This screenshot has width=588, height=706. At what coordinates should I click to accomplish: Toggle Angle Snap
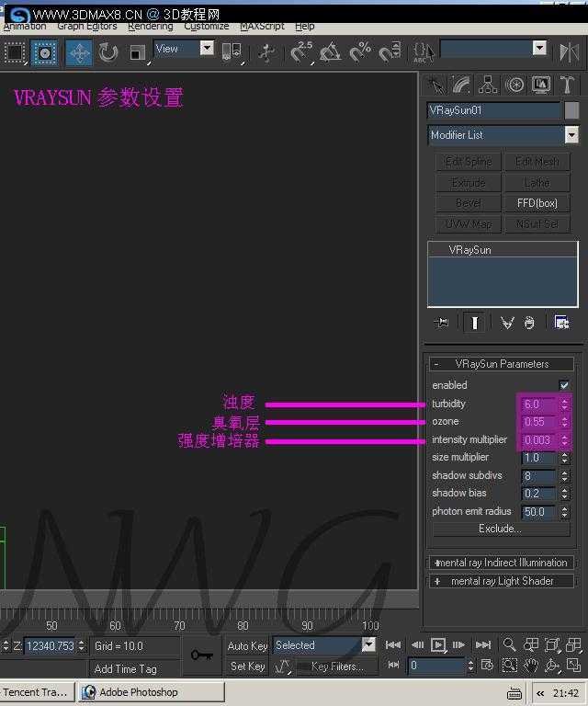pos(330,52)
